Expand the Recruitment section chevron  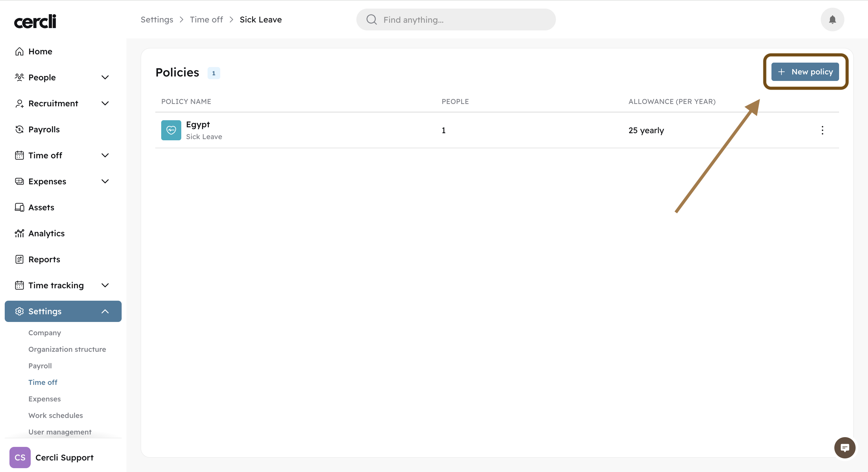[x=105, y=103]
